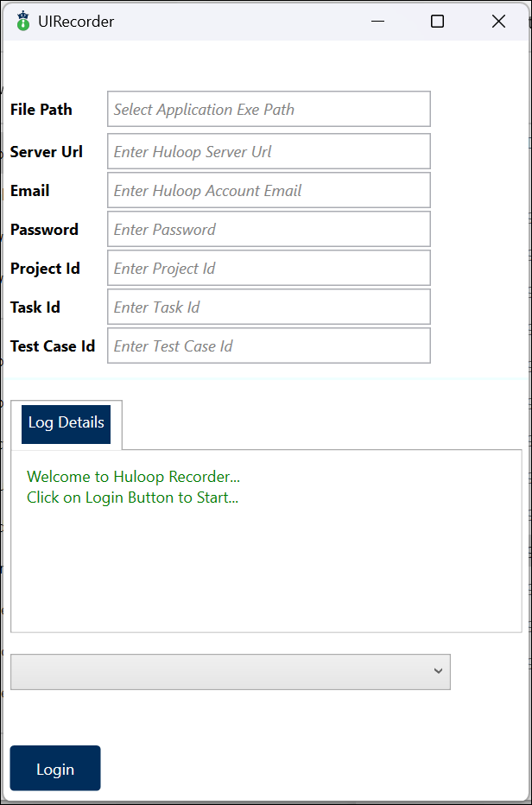Focus the Select Application Exe Path field
This screenshot has height=805, width=532.
[269, 110]
